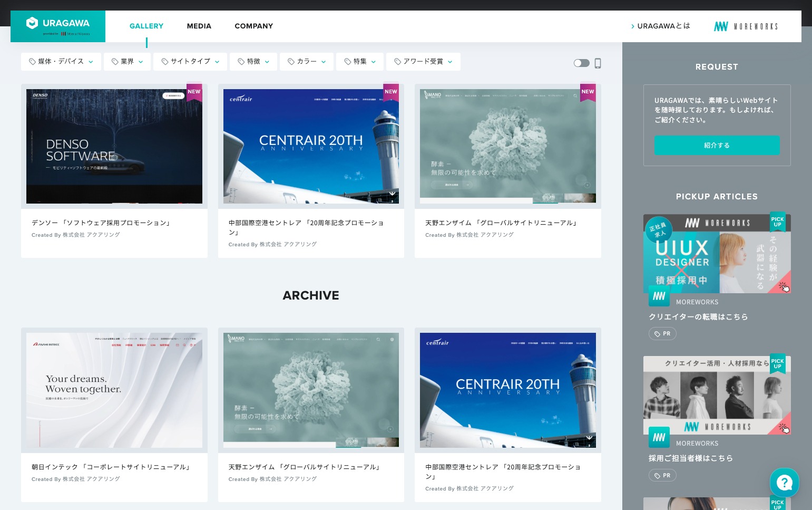Screen dimensions: 812x510
Task: Open the クリエイターの転職はこちら article link
Action: pyautogui.click(x=698, y=317)
